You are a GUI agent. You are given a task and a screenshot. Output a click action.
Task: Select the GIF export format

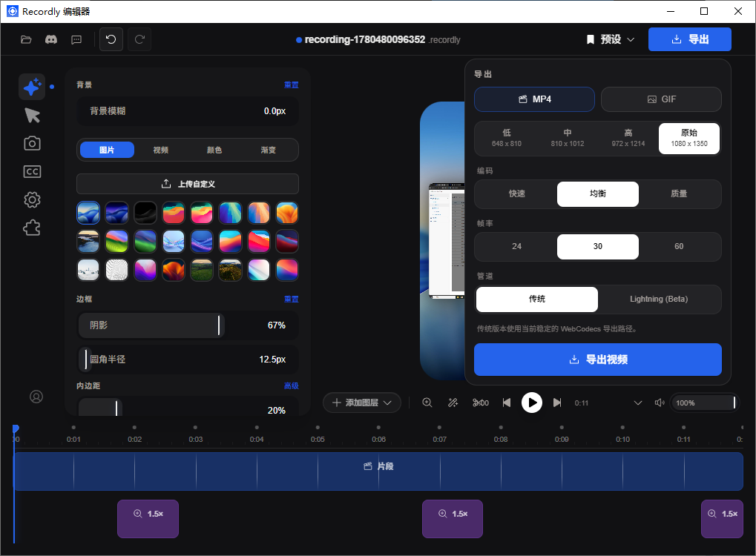(661, 99)
